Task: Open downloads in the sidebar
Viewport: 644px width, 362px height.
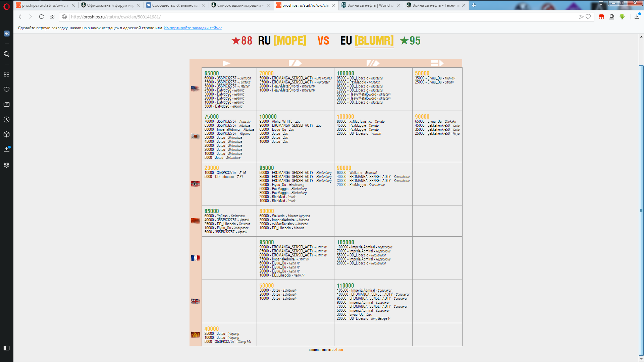Action: click(x=6, y=149)
